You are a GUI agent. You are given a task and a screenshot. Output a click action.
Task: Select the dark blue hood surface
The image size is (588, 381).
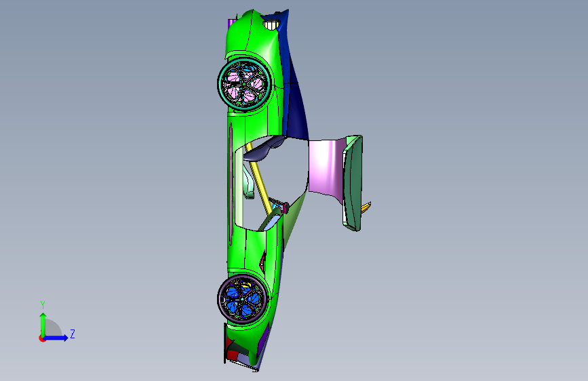click(296, 108)
